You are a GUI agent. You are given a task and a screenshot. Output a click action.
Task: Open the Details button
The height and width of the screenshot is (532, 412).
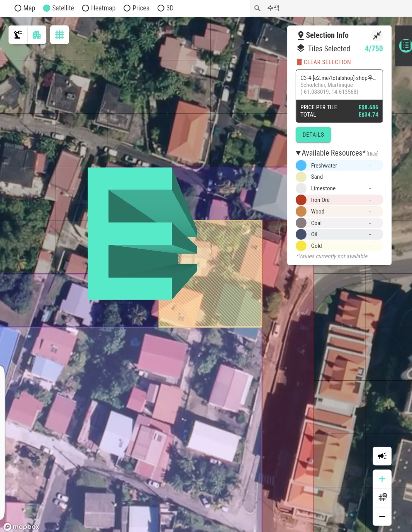(313, 135)
